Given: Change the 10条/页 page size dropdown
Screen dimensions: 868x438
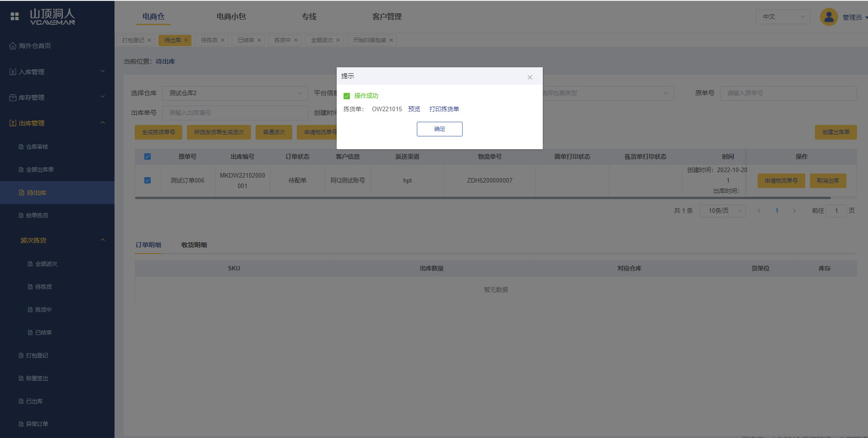Looking at the screenshot, I should pyautogui.click(x=722, y=211).
